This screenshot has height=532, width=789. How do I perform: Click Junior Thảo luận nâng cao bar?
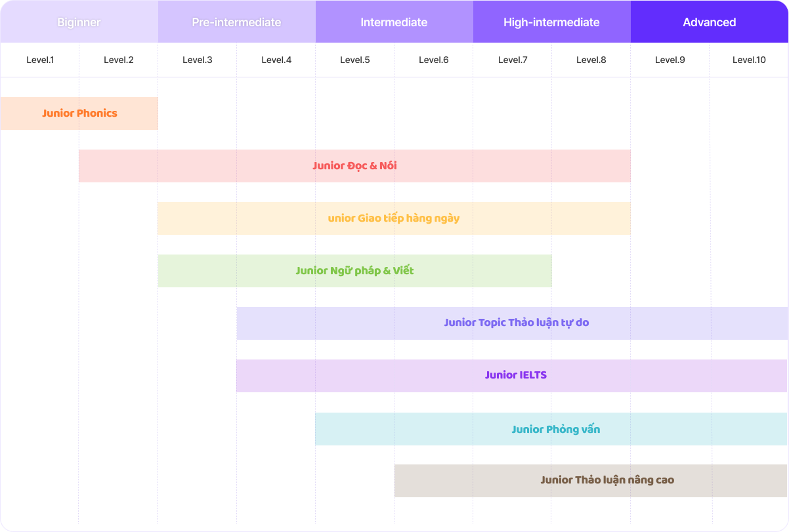pyautogui.click(x=607, y=480)
